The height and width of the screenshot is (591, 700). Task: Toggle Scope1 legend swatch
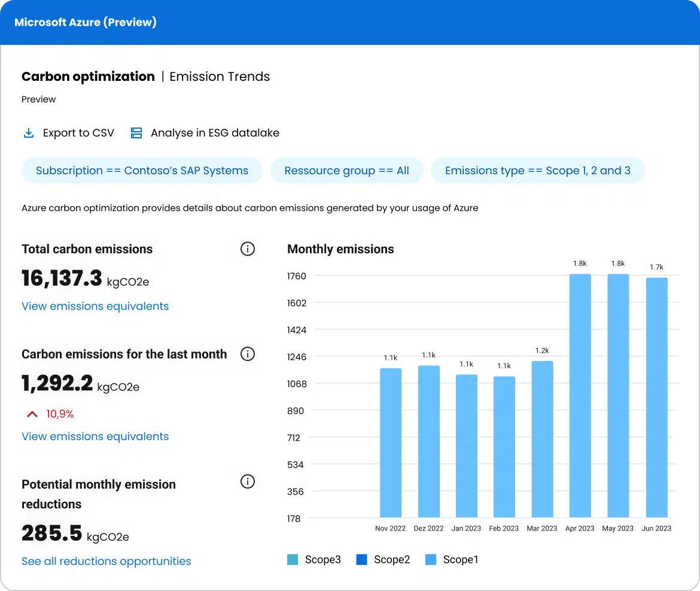[431, 560]
